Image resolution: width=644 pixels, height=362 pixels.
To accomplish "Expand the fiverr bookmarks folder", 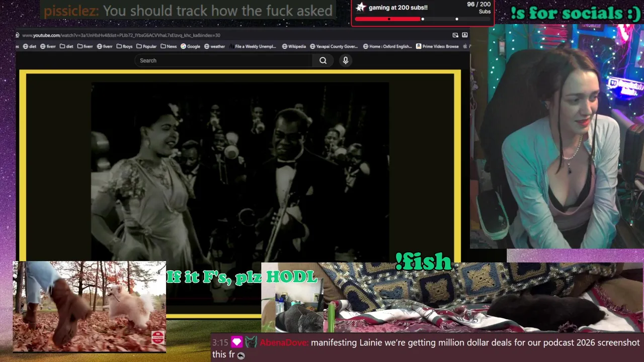I will pos(85,46).
